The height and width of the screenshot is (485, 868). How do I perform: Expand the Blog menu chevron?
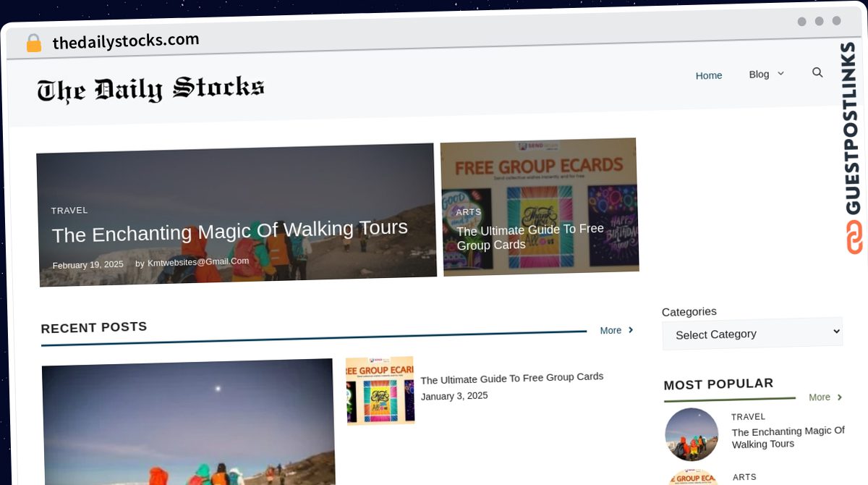780,74
